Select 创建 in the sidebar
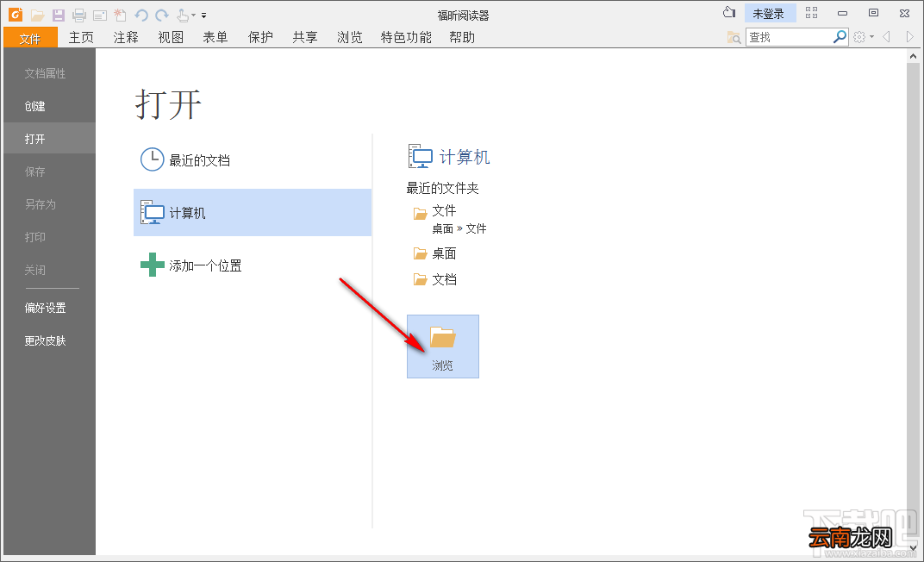 [x=49, y=106]
